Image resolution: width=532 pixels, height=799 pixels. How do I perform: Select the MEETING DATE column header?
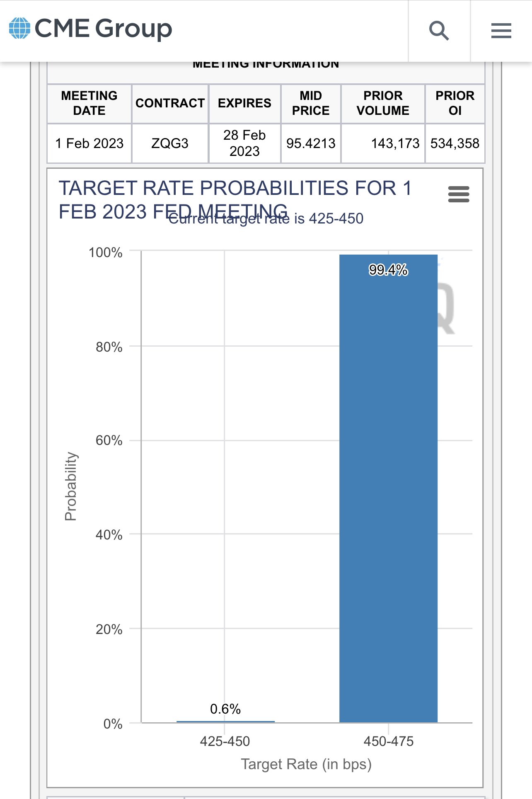click(x=89, y=103)
